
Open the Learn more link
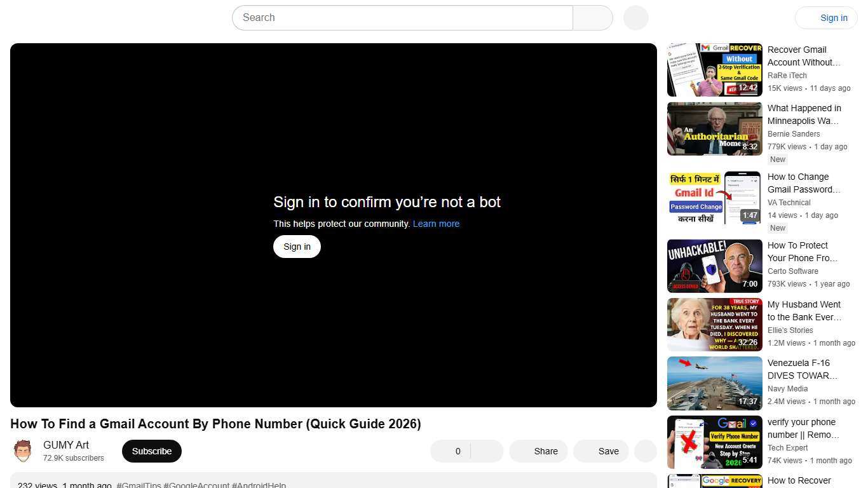[436, 224]
